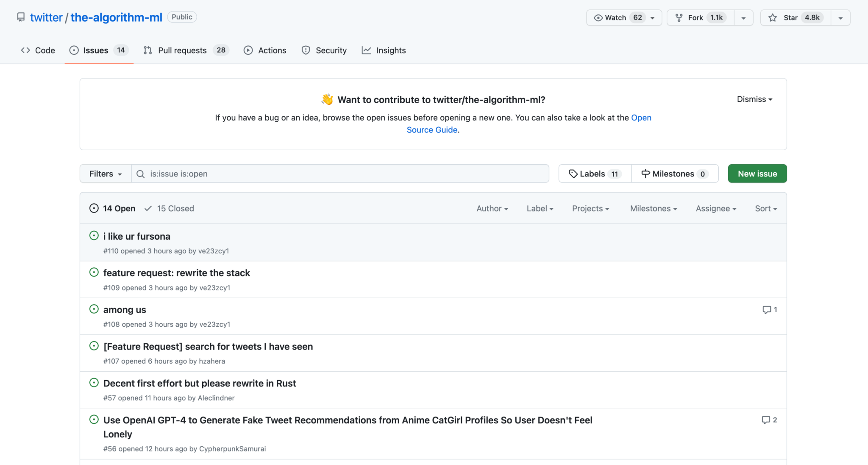Open the Filters dropdown
This screenshot has height=465, width=868.
click(x=104, y=174)
